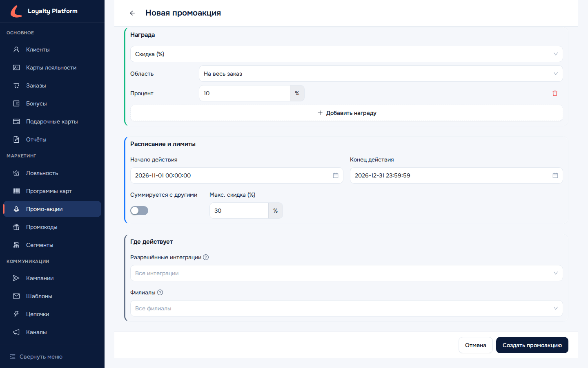The image size is (588, 368).
Task: Click the Loyalty Platform logo
Action: tap(16, 11)
